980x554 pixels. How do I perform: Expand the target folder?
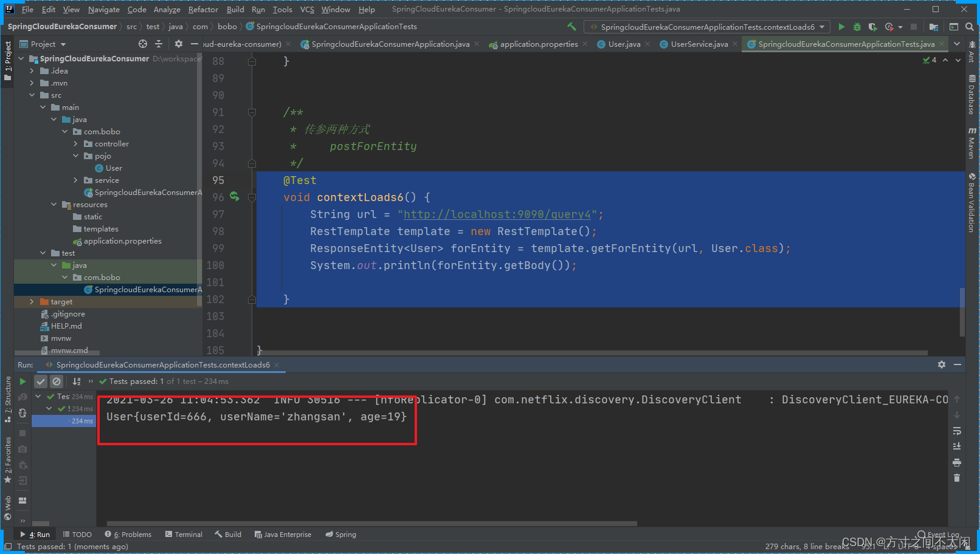(x=32, y=302)
